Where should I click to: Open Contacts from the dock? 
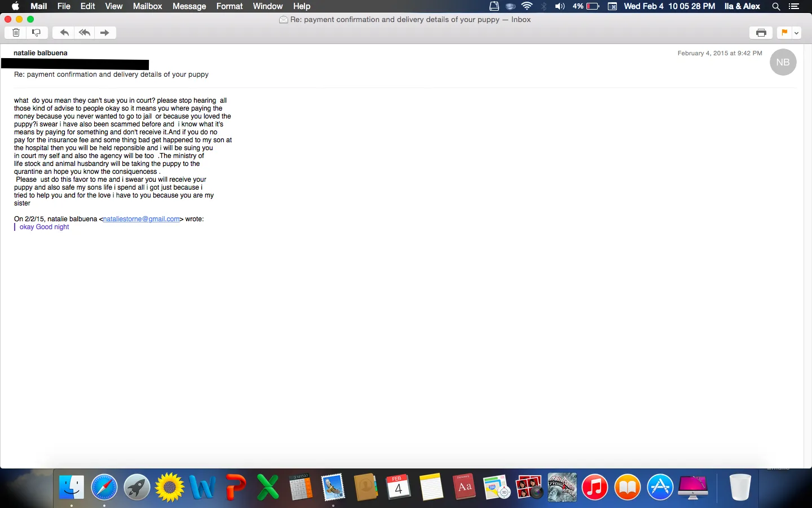[x=366, y=487]
